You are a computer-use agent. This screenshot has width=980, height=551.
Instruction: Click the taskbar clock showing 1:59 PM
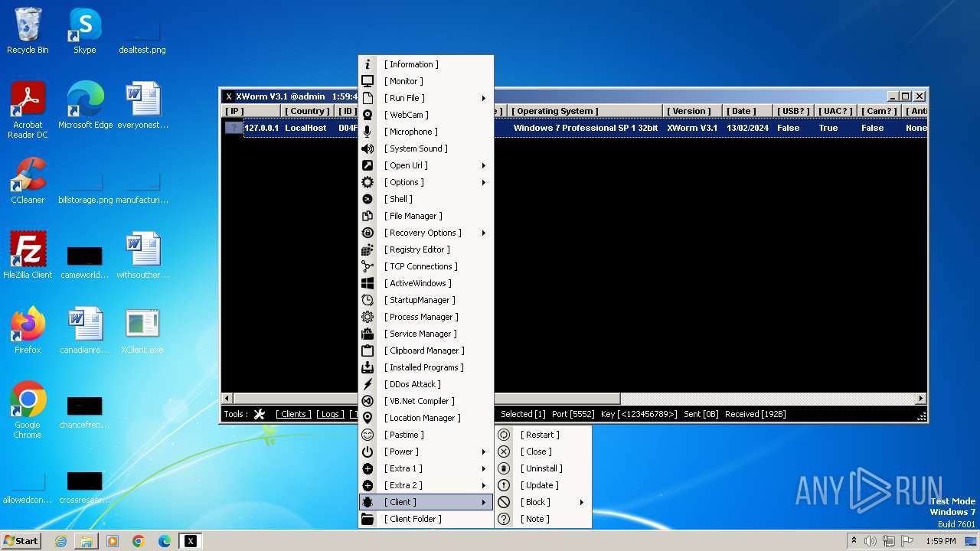pos(941,541)
